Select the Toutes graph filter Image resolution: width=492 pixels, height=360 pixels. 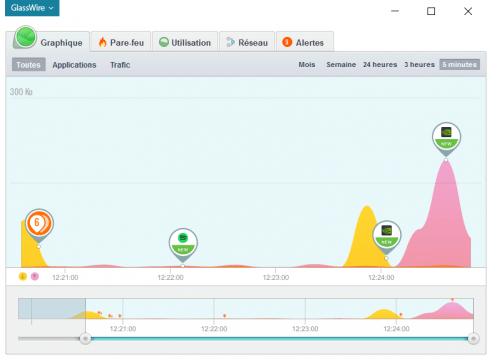click(29, 65)
